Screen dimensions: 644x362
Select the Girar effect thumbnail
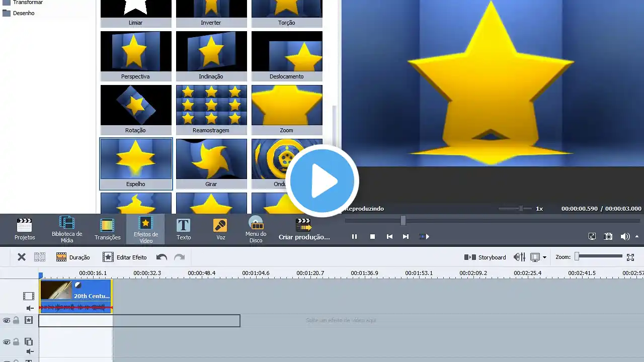pos(211,163)
